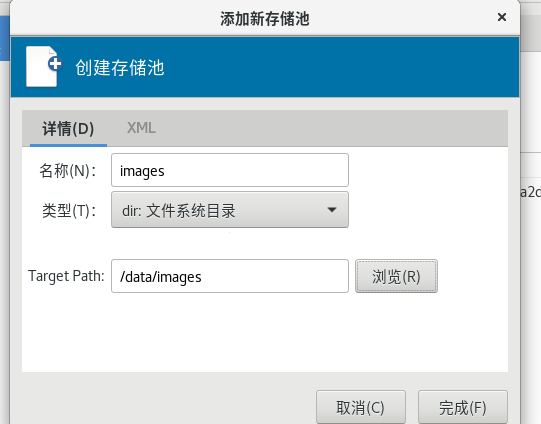Focus the Target Path field with /data/images

click(230, 276)
